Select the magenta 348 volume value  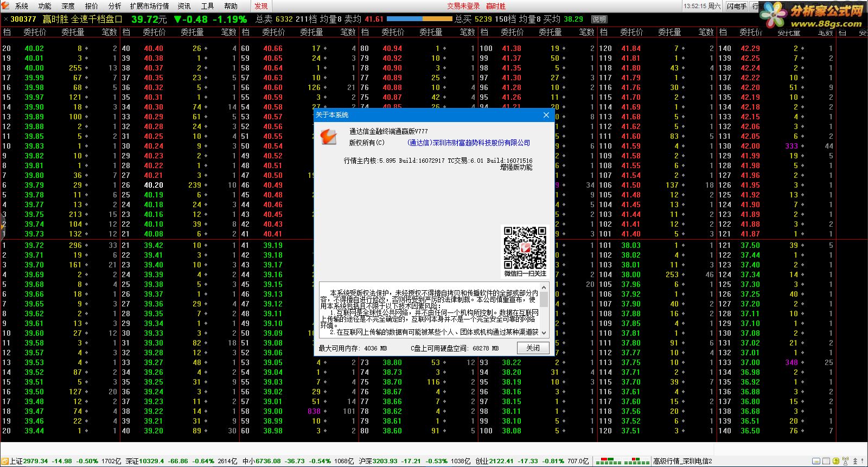792,362
